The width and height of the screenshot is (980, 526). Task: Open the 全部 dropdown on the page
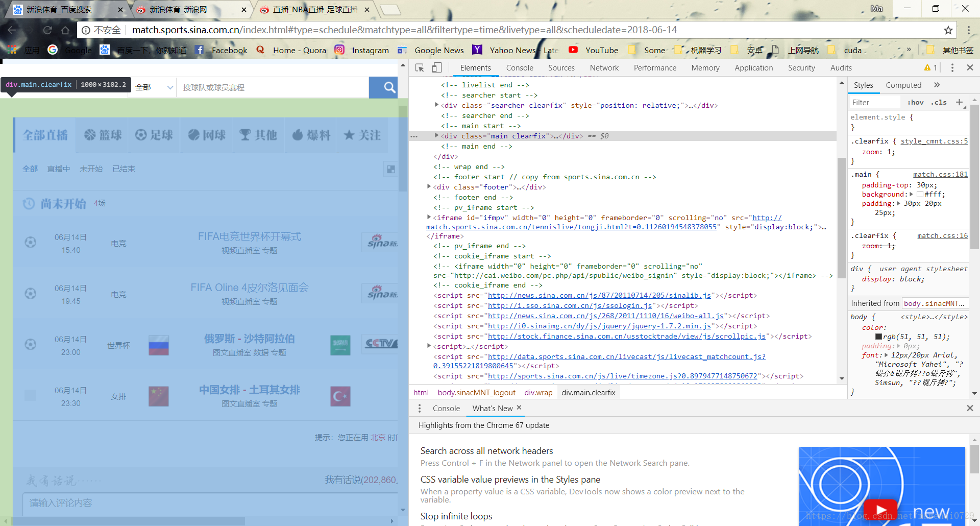(x=154, y=87)
